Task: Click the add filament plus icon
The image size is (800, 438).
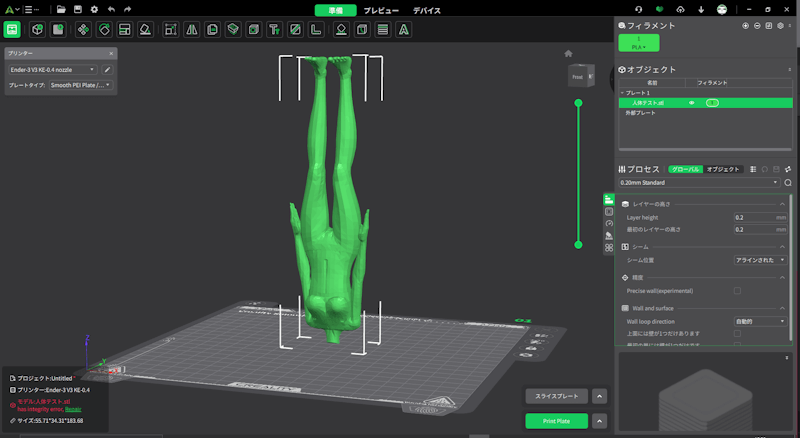Action: pyautogui.click(x=745, y=25)
